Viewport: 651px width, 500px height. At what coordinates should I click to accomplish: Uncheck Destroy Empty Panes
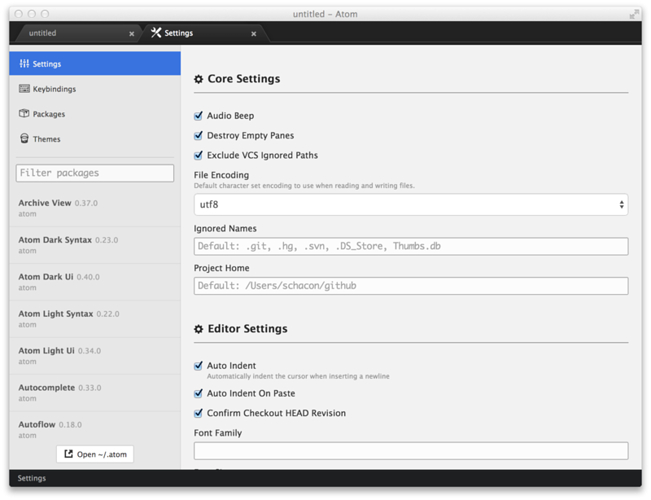coord(198,135)
